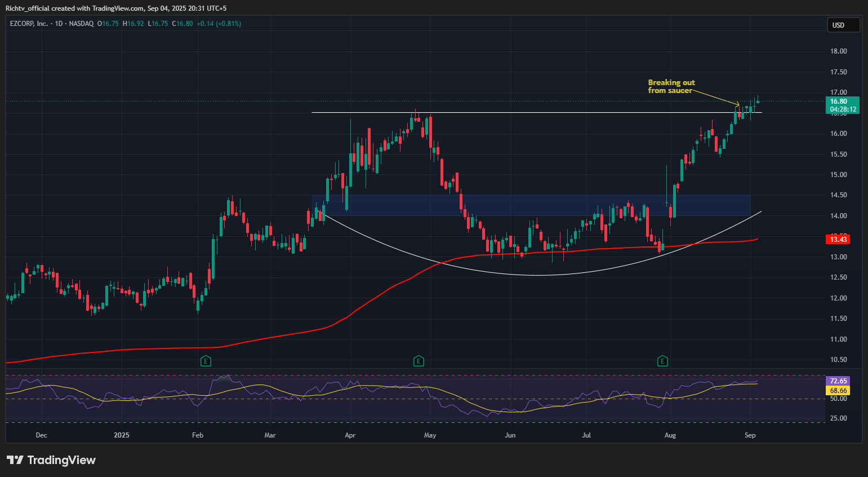868x477 pixels.
Task: Select the yellow breakout arrow annotation
Action: point(715,97)
